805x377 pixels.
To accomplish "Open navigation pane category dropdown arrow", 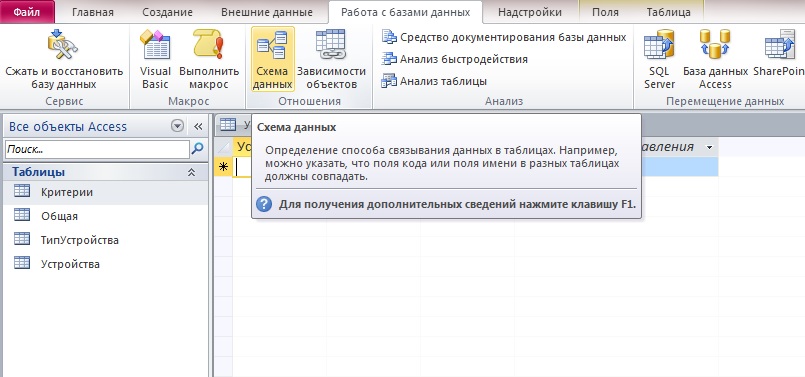I will click(178, 126).
